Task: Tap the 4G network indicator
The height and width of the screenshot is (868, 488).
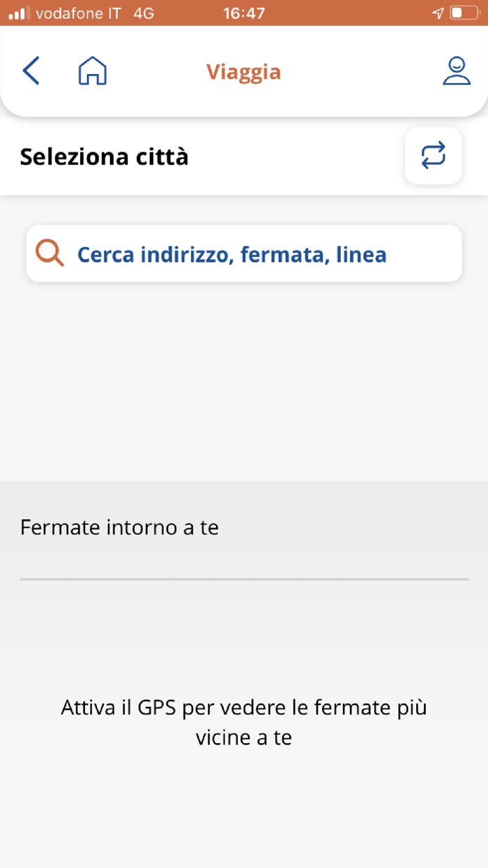Action: click(144, 13)
